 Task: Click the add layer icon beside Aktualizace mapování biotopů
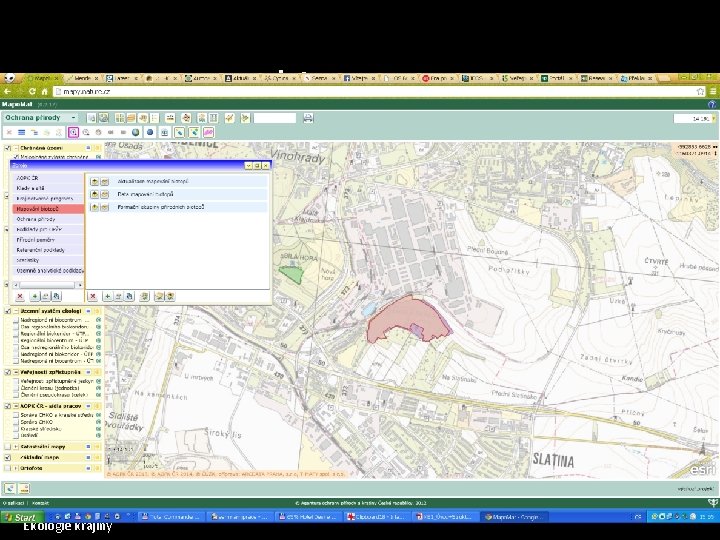[x=94, y=181]
